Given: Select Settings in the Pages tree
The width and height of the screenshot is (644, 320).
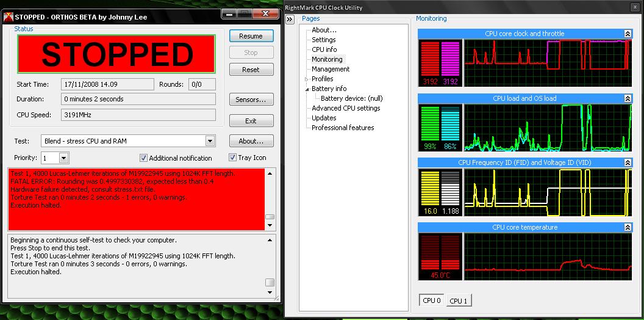Looking at the screenshot, I should point(324,40).
